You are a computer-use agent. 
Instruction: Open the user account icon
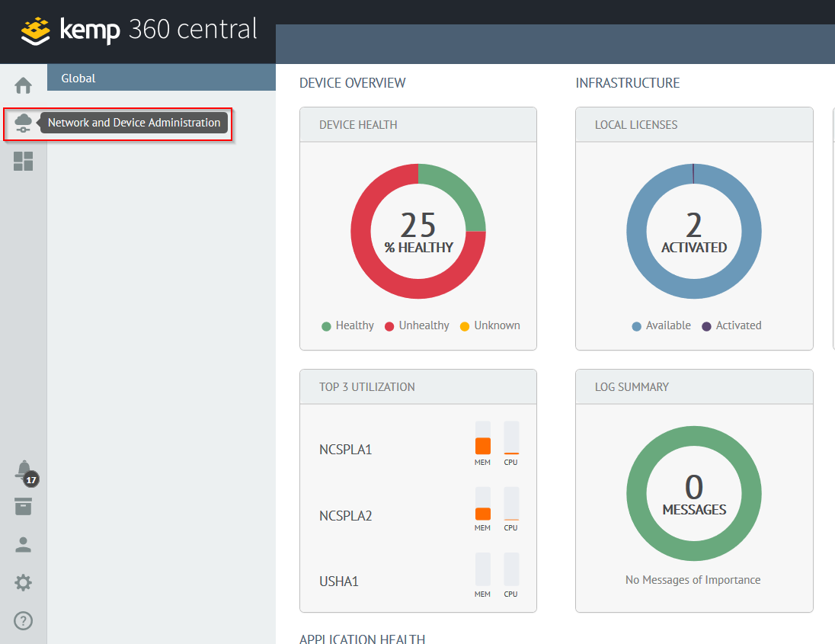[23, 544]
